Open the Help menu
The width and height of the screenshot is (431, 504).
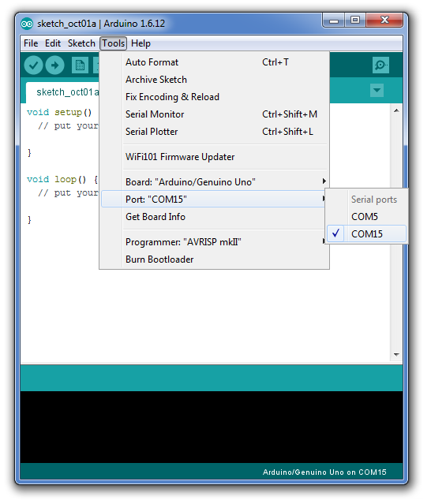point(141,43)
